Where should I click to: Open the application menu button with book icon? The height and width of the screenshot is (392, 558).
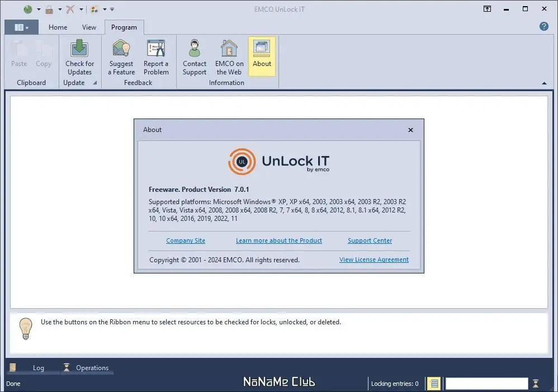[21, 27]
